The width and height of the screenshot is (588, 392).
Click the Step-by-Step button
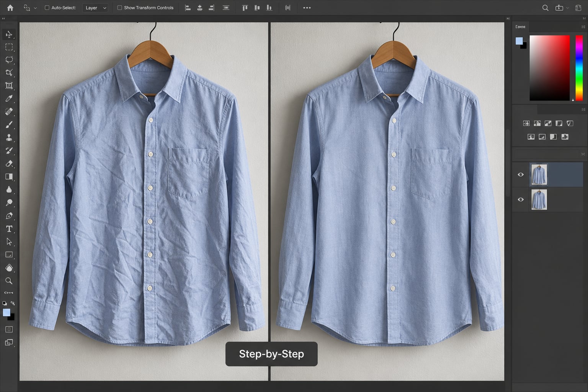(x=271, y=354)
